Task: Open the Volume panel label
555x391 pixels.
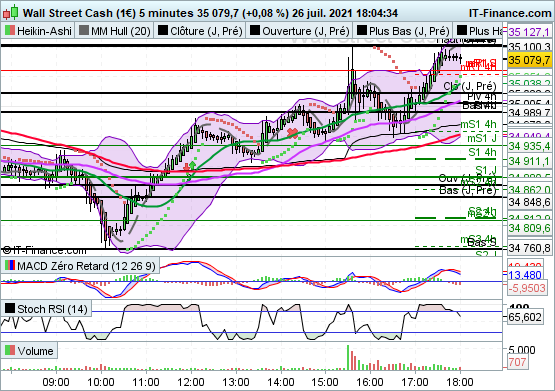Action: pos(35,351)
